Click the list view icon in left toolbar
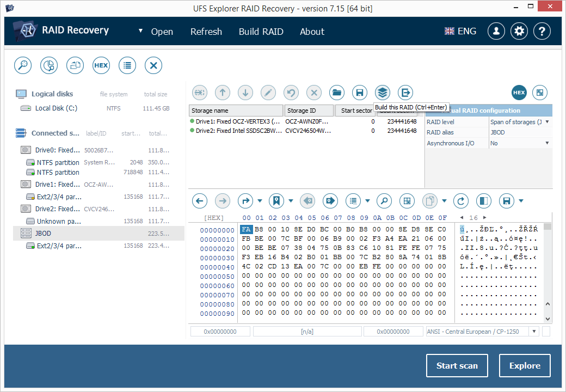 coord(127,65)
